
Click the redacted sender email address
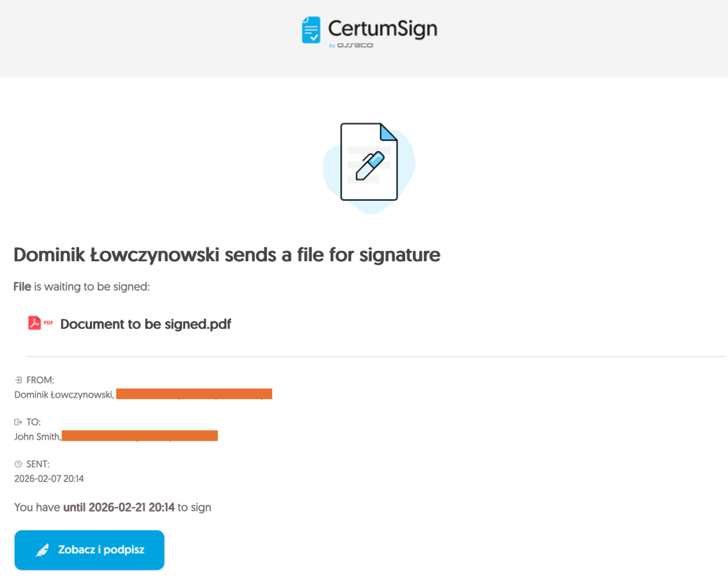[x=194, y=394]
